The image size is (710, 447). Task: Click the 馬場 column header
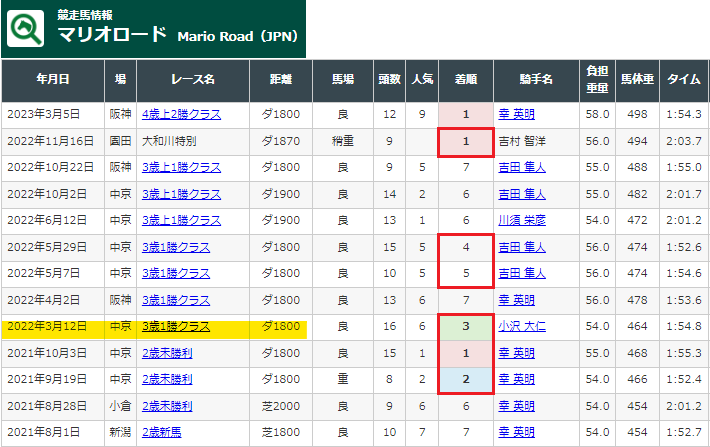click(343, 80)
